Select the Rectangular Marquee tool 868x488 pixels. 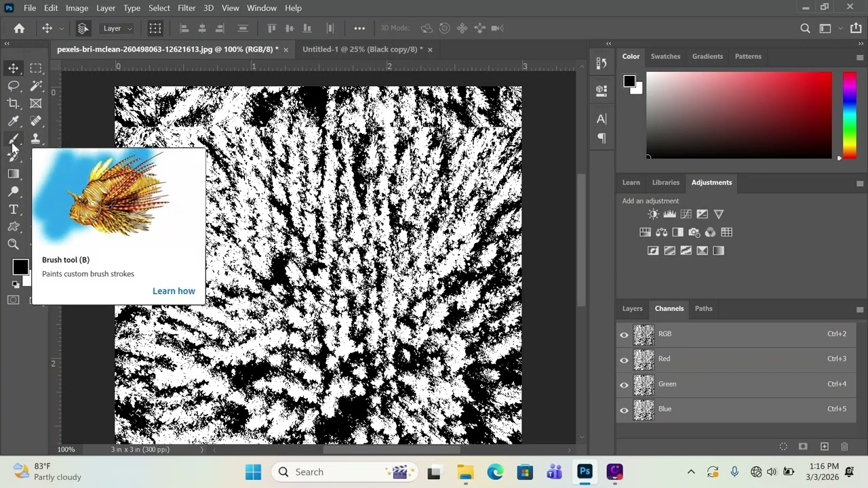tap(36, 68)
